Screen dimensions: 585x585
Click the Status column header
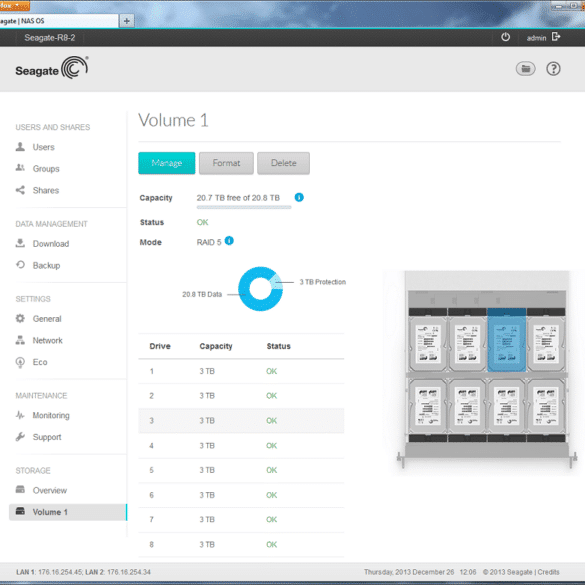coord(278,346)
